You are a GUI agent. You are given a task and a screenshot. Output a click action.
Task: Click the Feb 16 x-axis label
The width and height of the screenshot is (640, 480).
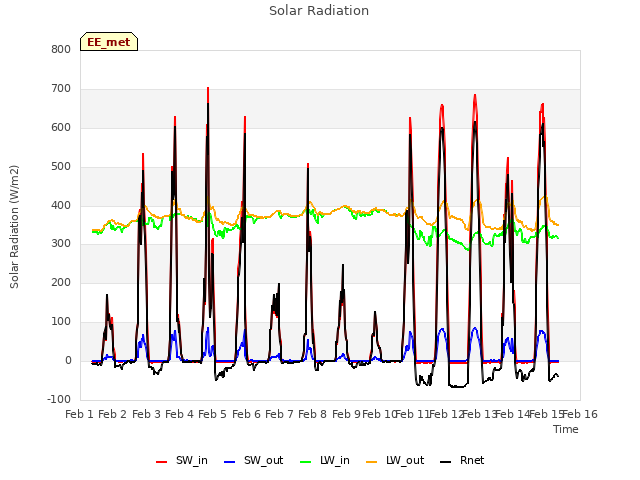(580, 414)
